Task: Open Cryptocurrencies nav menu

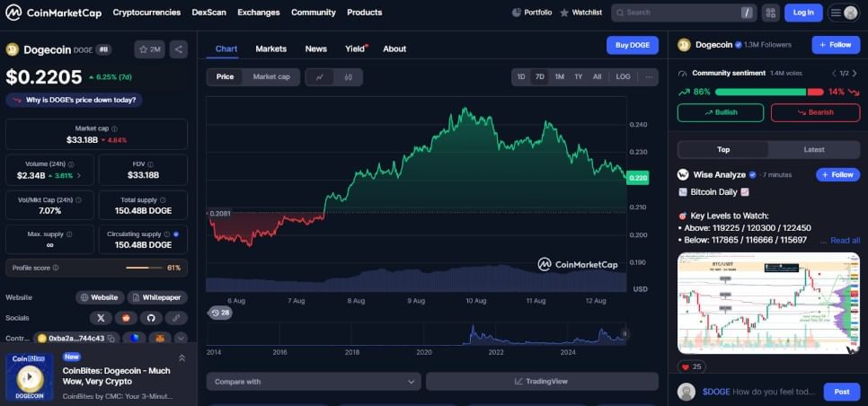Action: coord(146,13)
